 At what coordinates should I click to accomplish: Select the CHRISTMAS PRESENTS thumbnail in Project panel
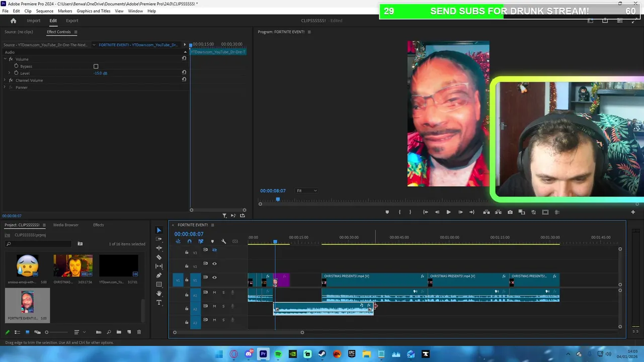pos(73,266)
